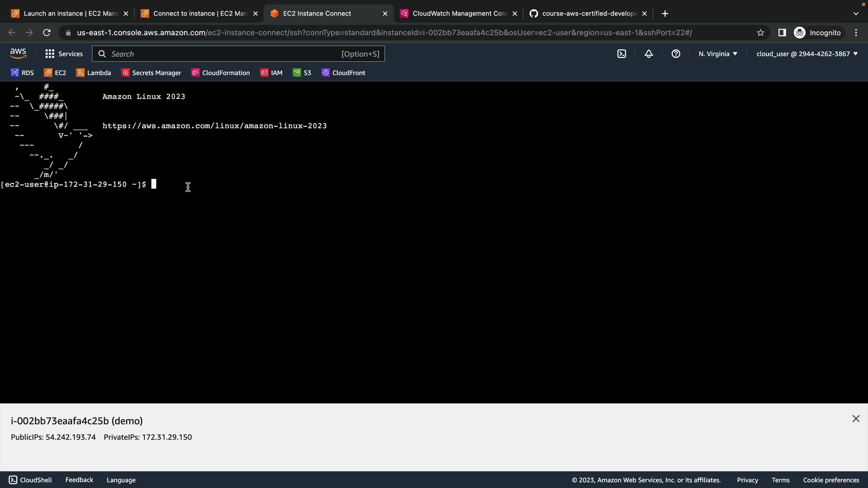Open AWS CloudShell icon in top navbar
Screen dimensions: 868x488
point(622,54)
